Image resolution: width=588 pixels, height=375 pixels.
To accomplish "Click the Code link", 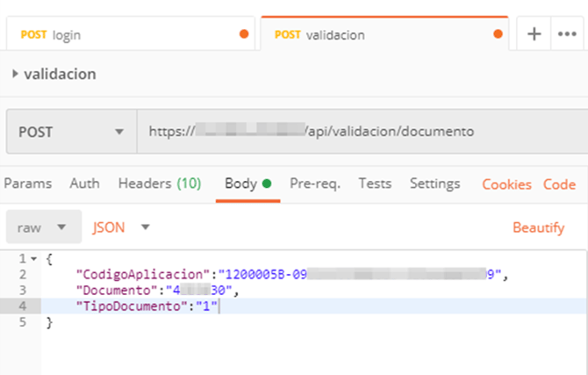I will coord(559,184).
